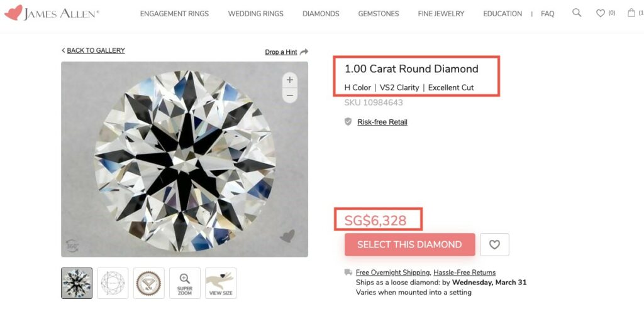Select the diamond photo thumbnail
This screenshot has height=314, width=644.
pyautogui.click(x=77, y=283)
